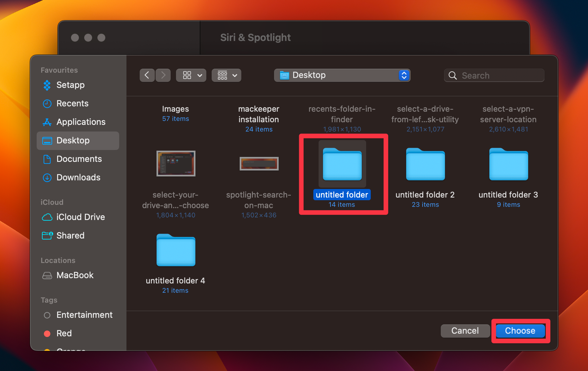Select the MacBook location

[x=75, y=275]
